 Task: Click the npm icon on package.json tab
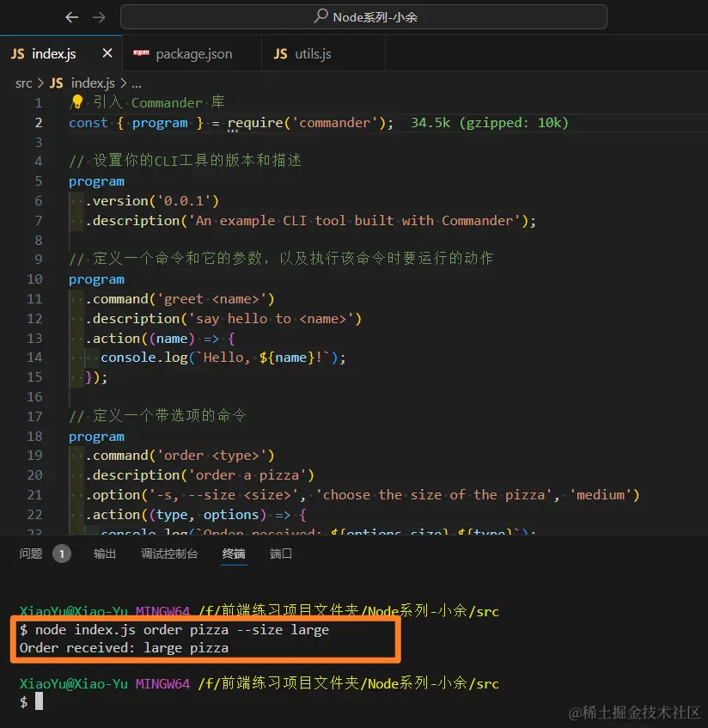(x=141, y=52)
